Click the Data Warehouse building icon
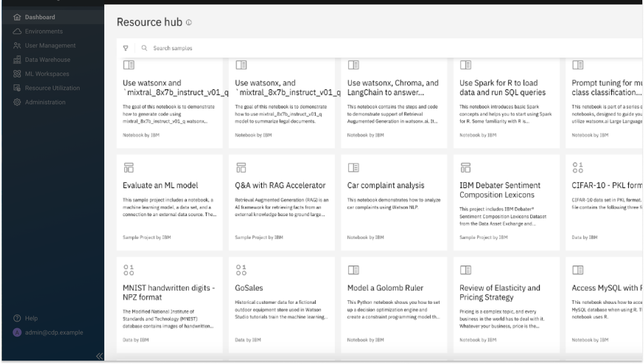Viewport: 644px width, 364px height. tap(17, 60)
